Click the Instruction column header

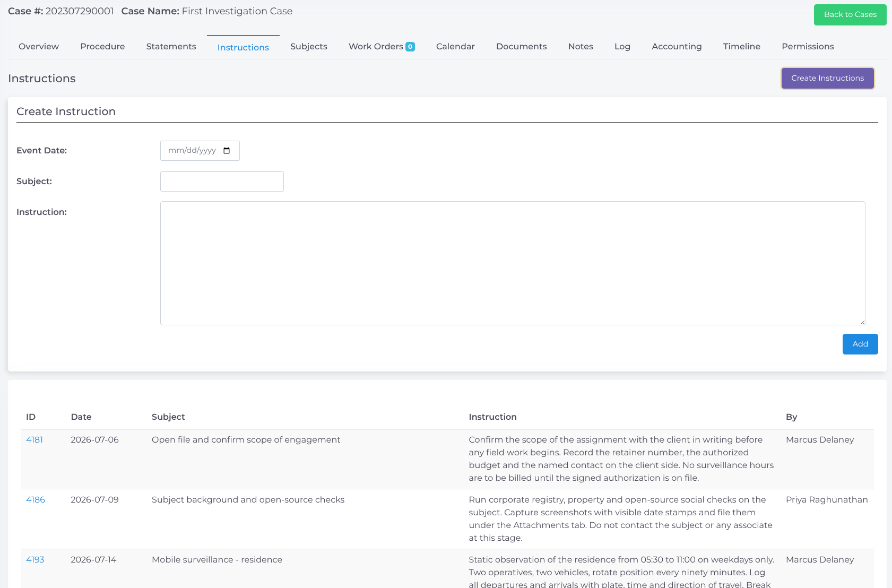[492, 417]
